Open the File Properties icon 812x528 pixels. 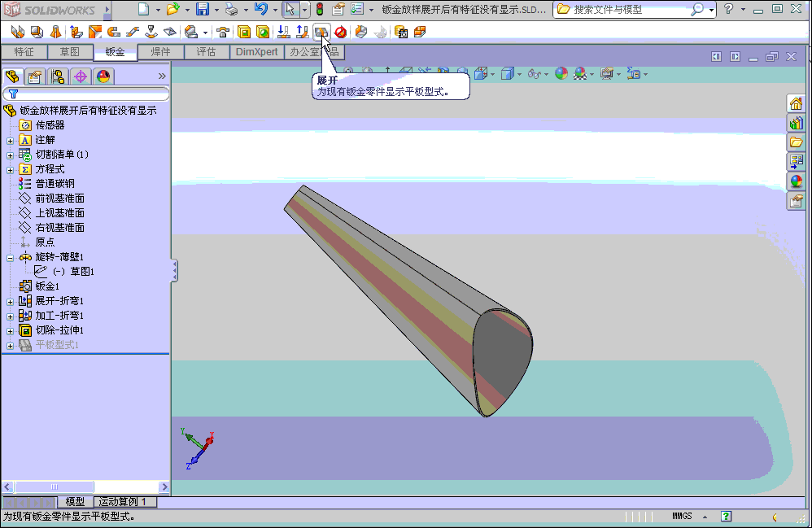tap(338, 9)
